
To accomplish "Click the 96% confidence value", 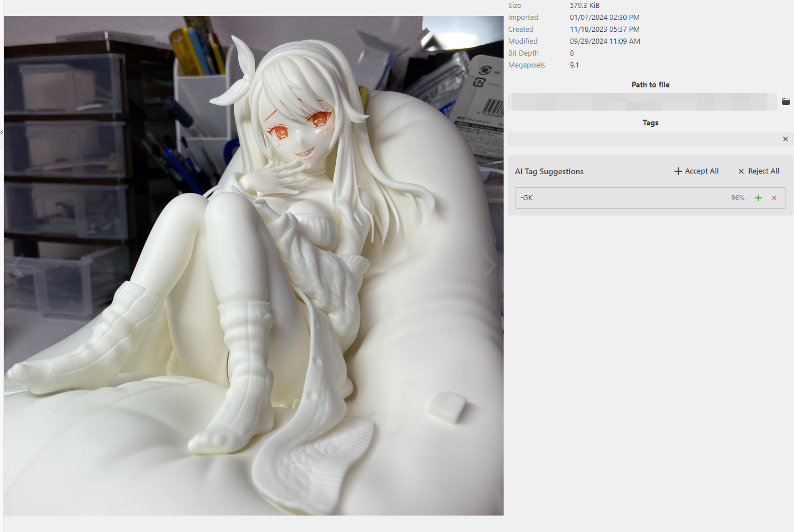I will pos(737,198).
